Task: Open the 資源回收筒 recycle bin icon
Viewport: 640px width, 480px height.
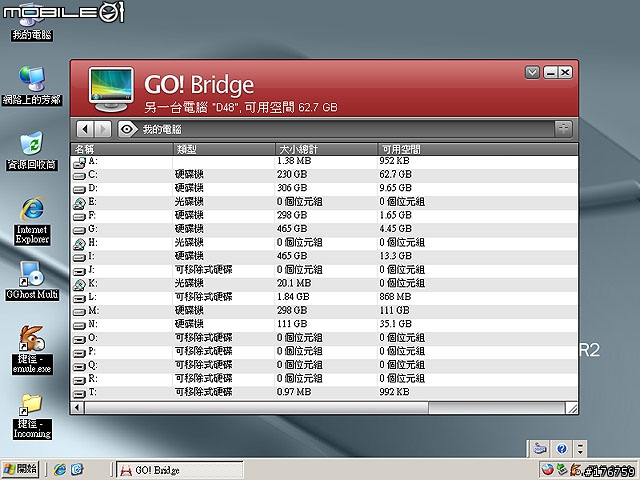Action: (32, 151)
